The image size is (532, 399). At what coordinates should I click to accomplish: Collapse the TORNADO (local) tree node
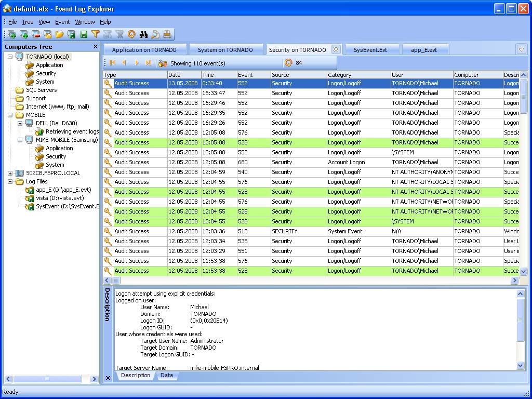point(10,56)
